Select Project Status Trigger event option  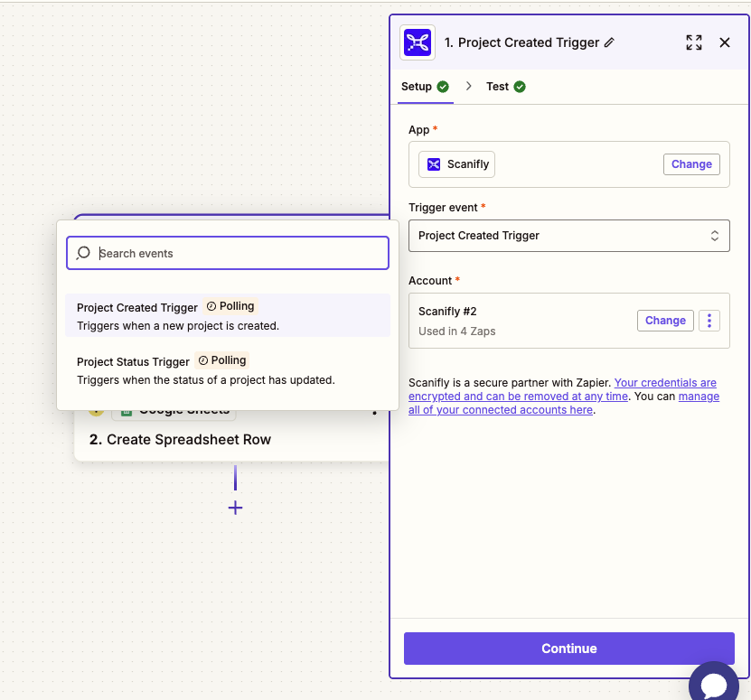pyautogui.click(x=228, y=370)
